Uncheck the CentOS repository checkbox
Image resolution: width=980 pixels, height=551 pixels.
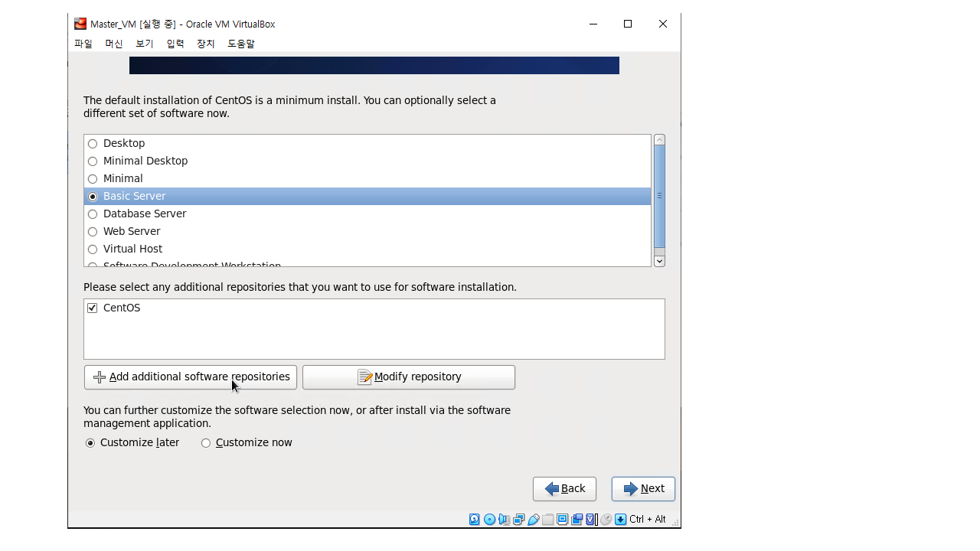pyautogui.click(x=93, y=308)
